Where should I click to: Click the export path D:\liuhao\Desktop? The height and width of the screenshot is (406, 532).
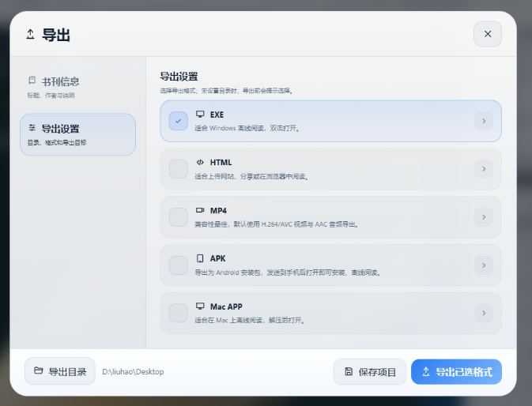[x=133, y=372]
